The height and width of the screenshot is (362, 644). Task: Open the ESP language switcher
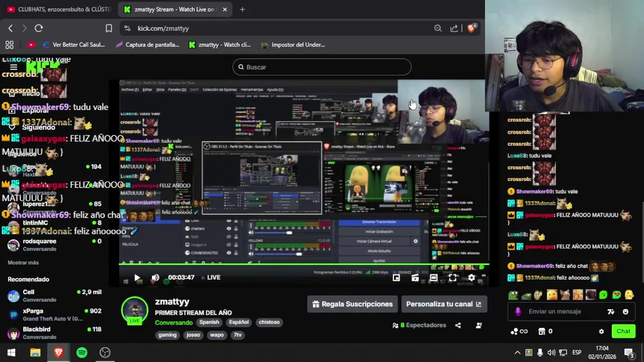[577, 352]
